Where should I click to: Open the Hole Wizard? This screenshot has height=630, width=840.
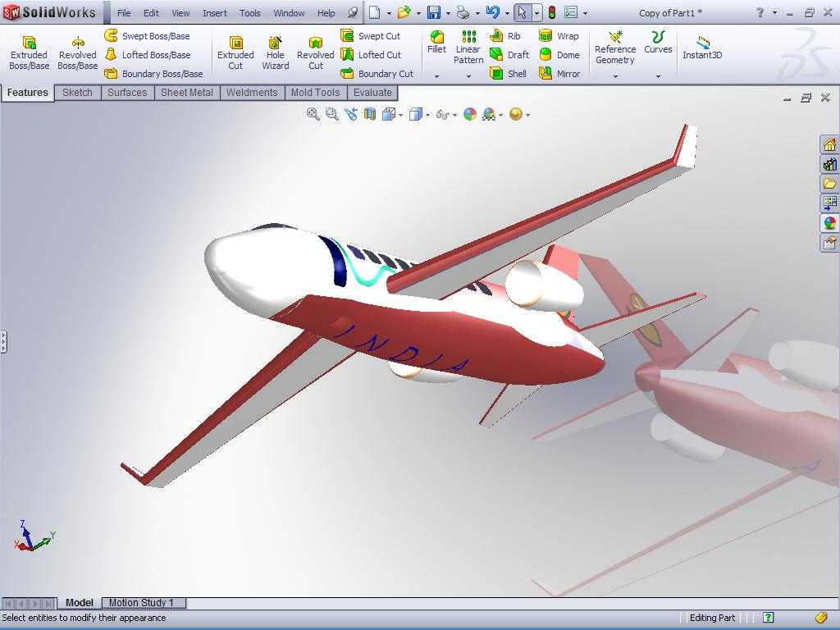click(276, 52)
